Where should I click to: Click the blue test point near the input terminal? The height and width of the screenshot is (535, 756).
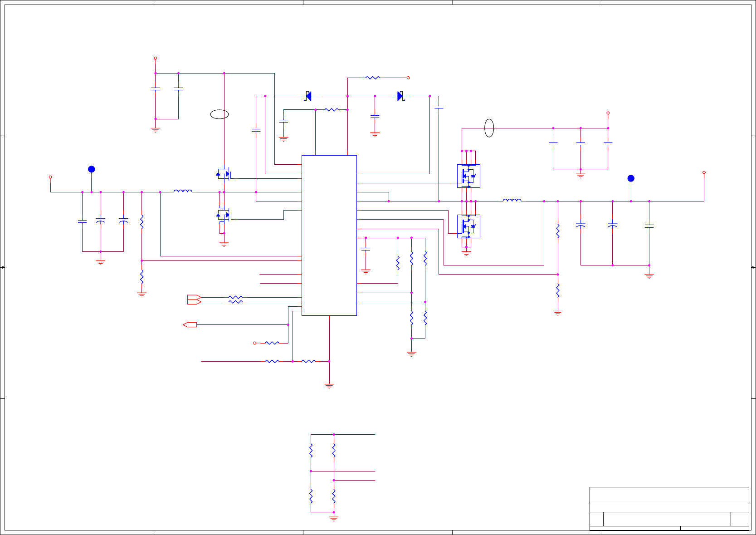[x=91, y=169]
